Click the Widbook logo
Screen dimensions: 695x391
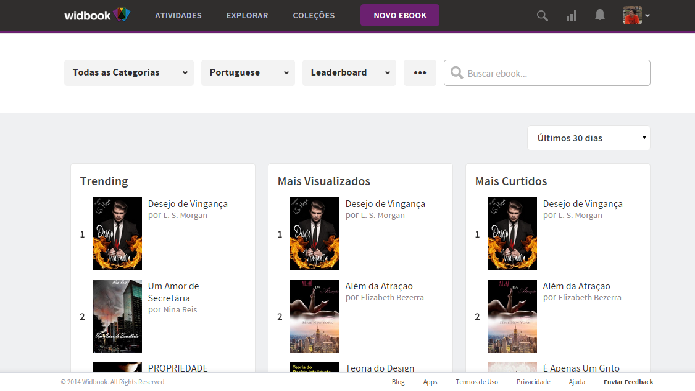(x=97, y=15)
